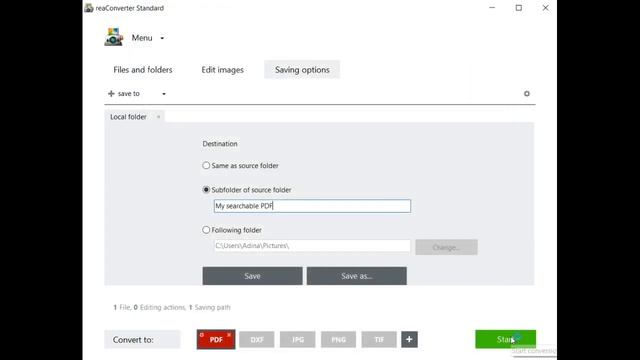Click the plus icon beside save to

pyautogui.click(x=111, y=93)
